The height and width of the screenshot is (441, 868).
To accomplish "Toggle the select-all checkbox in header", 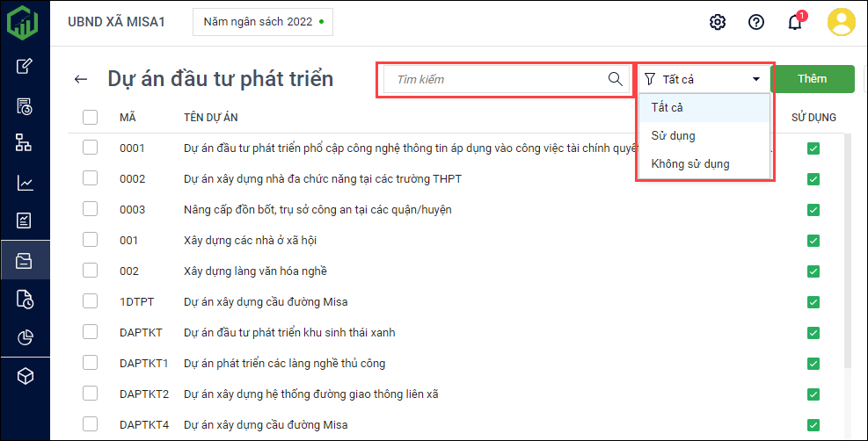I will tap(90, 117).
